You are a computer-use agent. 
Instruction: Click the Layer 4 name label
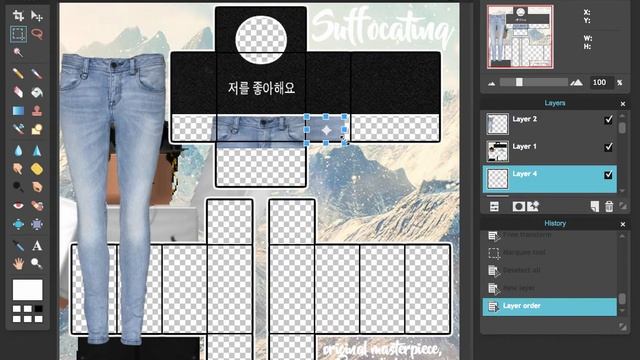pyautogui.click(x=524, y=174)
